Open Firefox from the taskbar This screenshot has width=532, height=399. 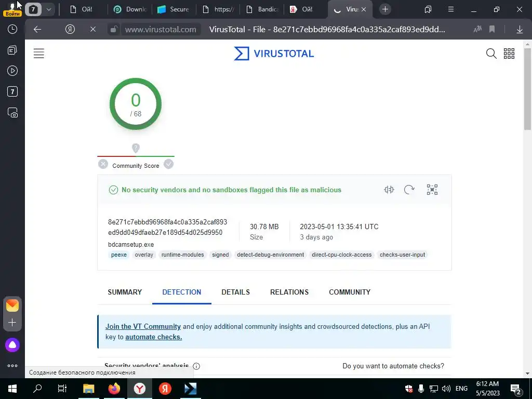(114, 389)
